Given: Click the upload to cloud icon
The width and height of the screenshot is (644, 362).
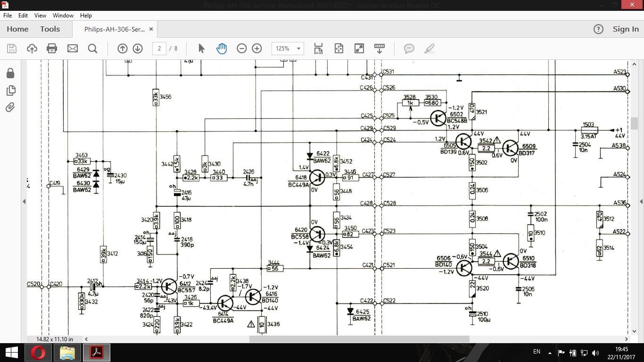Looking at the screenshot, I should 32,49.
